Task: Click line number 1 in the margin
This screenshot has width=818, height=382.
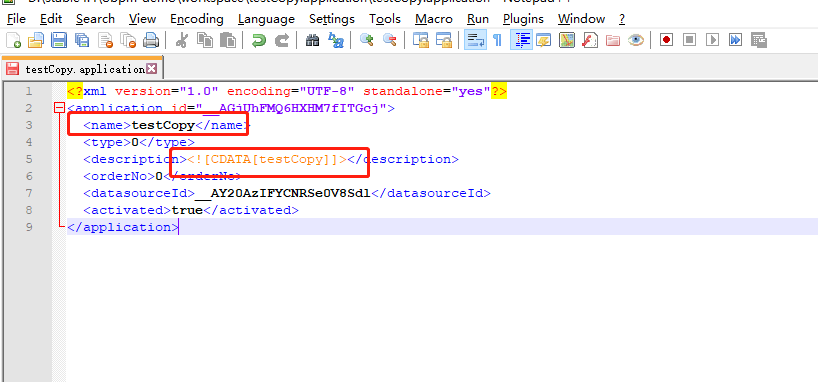Action: click(x=29, y=91)
